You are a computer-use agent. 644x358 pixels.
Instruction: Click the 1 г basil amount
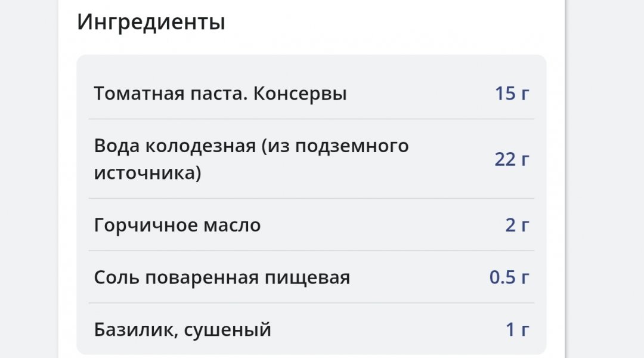(x=518, y=329)
